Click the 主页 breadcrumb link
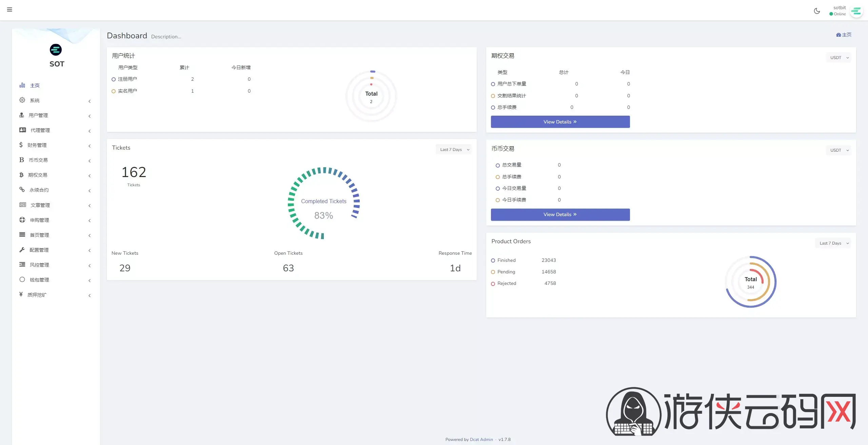This screenshot has height=445, width=868. coord(844,35)
